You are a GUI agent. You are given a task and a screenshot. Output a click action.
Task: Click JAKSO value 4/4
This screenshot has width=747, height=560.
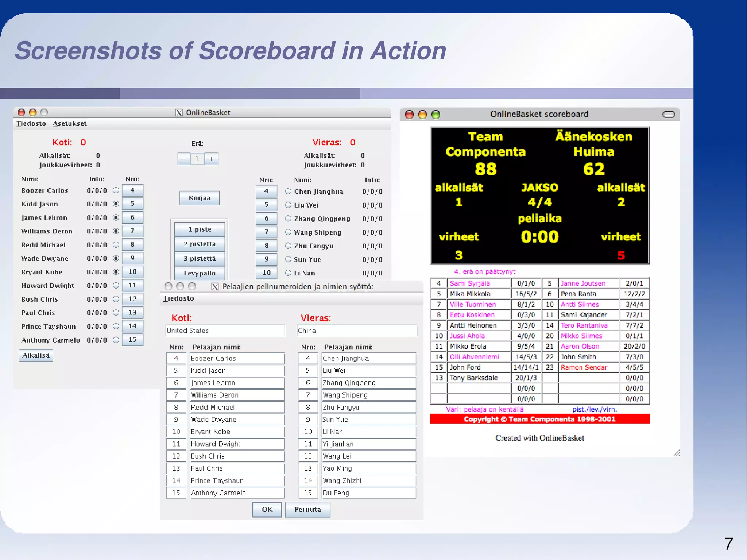pyautogui.click(x=540, y=202)
